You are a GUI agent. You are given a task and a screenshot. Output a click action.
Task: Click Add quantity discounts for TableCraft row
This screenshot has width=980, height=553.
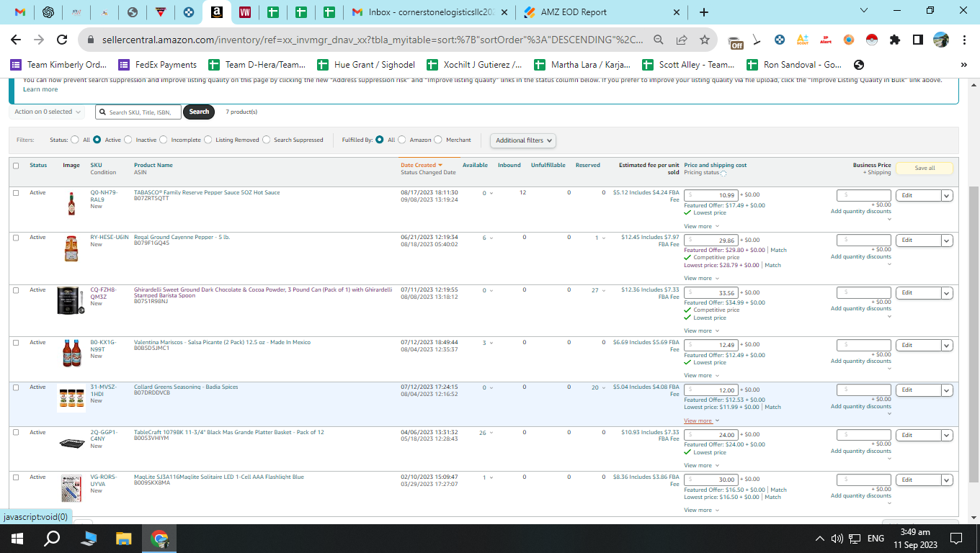tap(861, 451)
